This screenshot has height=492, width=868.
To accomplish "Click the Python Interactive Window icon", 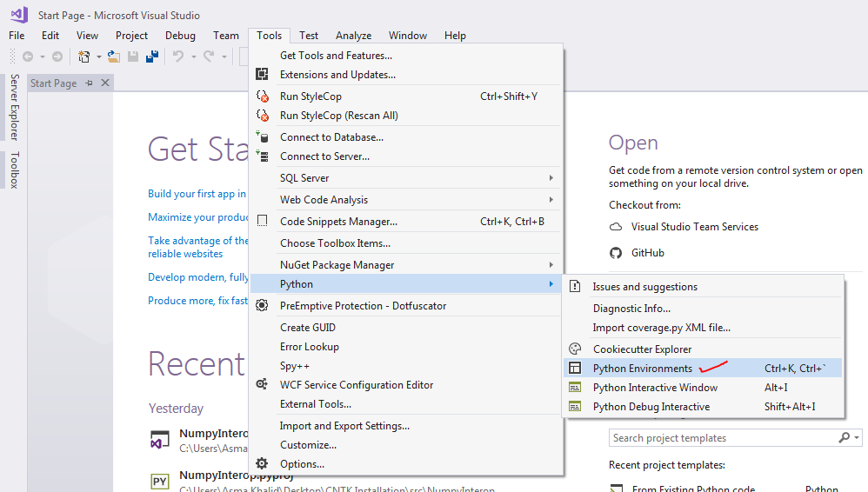I will (575, 388).
